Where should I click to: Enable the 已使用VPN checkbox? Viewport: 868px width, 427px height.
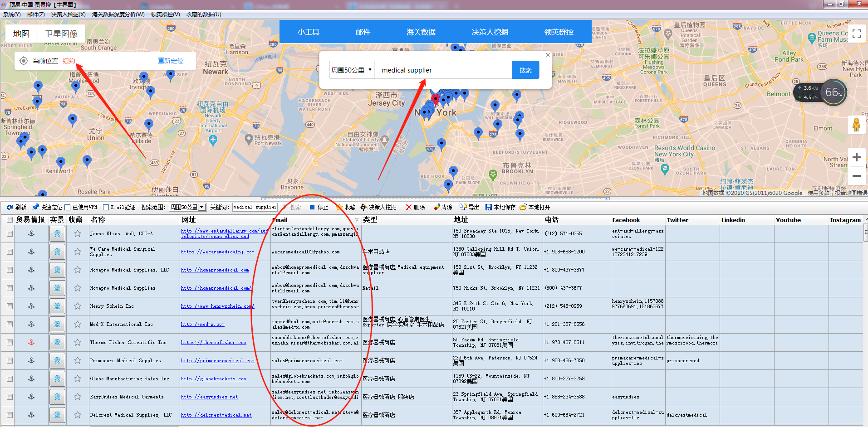tap(68, 207)
